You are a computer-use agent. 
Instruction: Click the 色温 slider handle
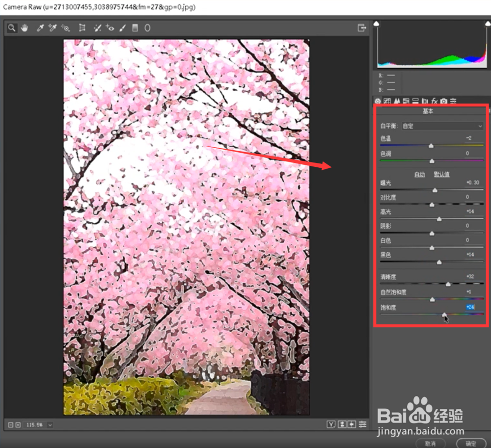pos(431,146)
